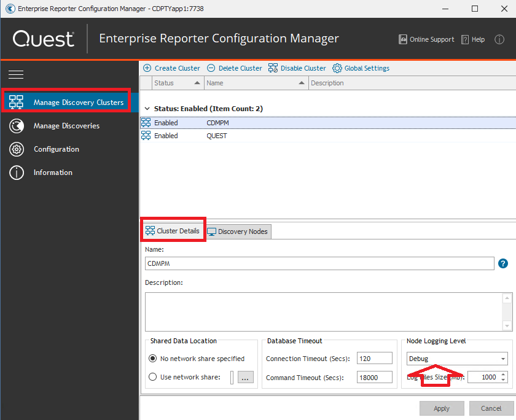
Task: Maximize the Configuration Manager window
Action: [x=475, y=9]
